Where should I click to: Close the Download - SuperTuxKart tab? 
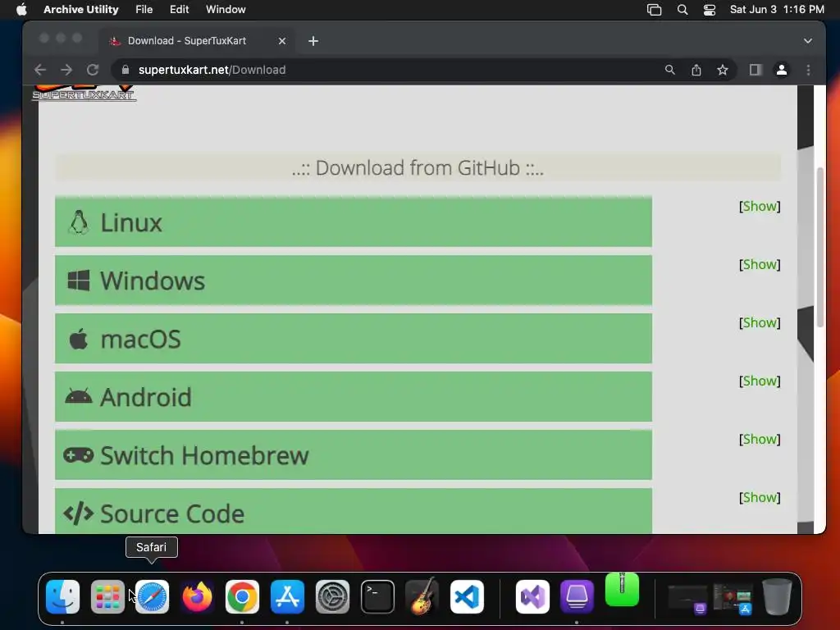[x=282, y=41]
